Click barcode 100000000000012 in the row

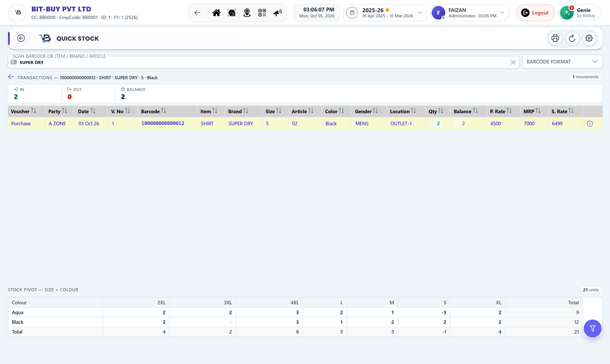coord(163,123)
